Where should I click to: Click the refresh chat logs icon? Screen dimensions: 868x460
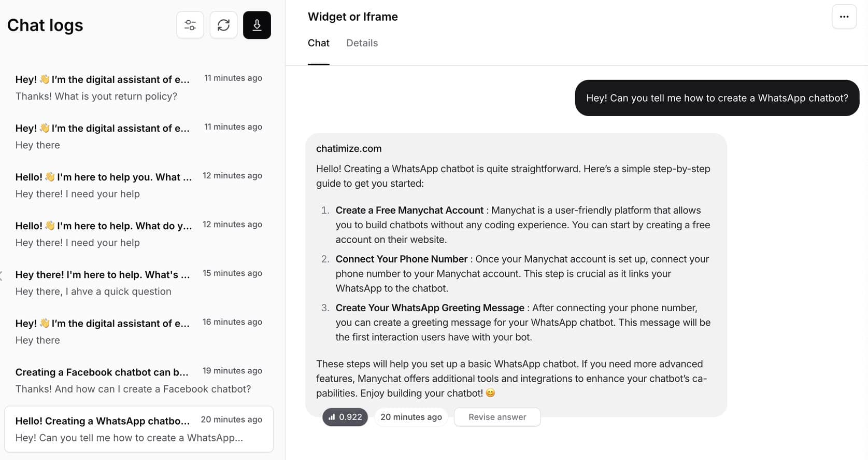pos(223,25)
